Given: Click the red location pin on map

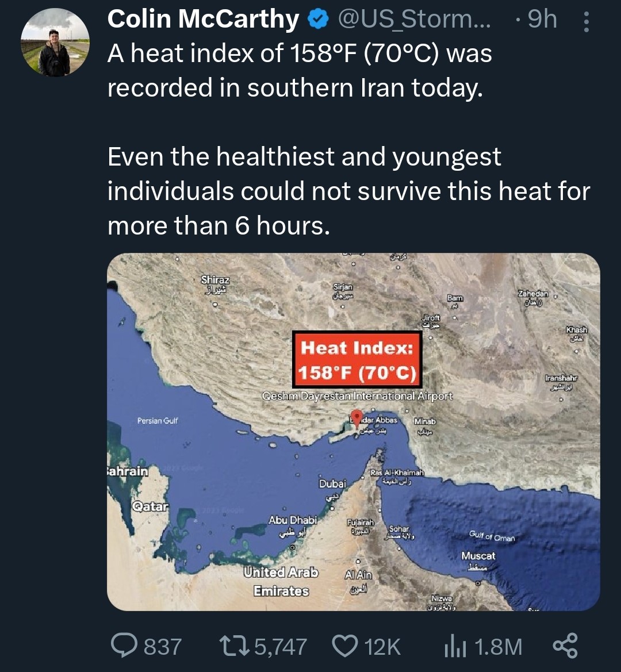Looking at the screenshot, I should (356, 417).
